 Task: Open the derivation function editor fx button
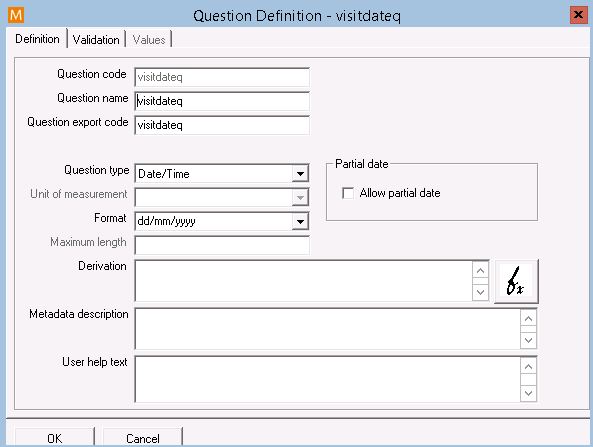click(516, 281)
